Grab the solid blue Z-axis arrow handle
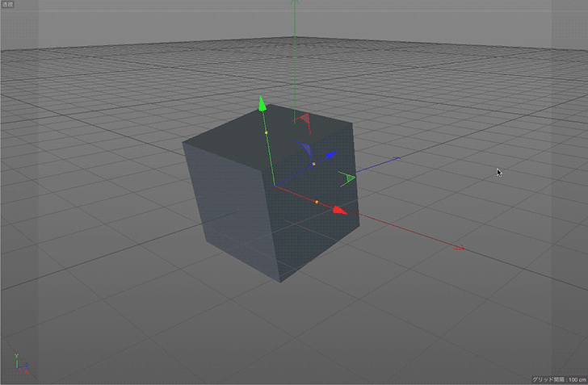 (331, 155)
